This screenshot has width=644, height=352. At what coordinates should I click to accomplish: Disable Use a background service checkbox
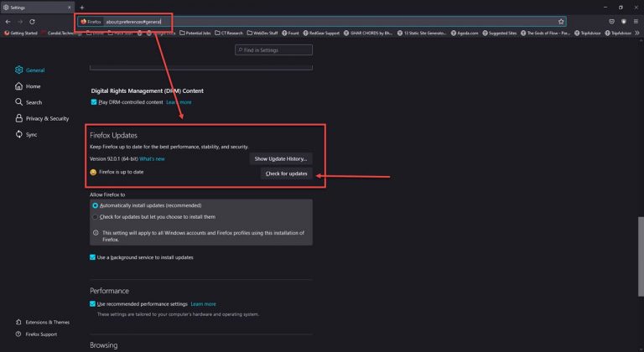pyautogui.click(x=94, y=257)
